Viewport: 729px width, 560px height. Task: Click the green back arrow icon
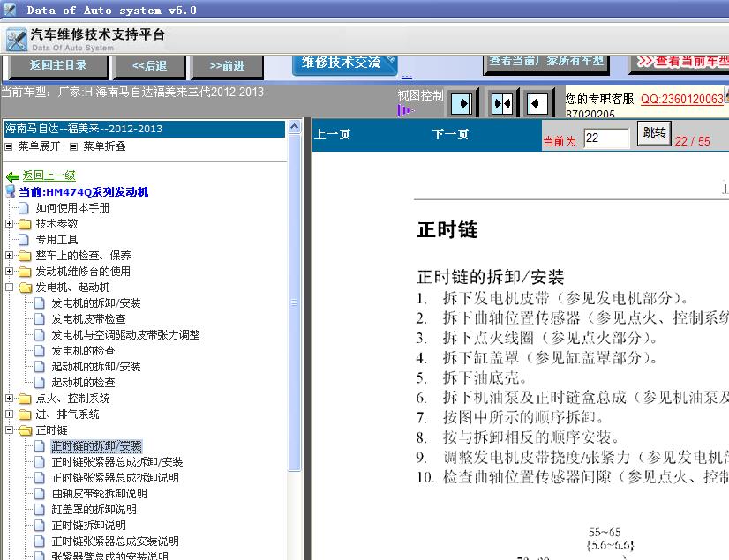pyautogui.click(x=12, y=176)
